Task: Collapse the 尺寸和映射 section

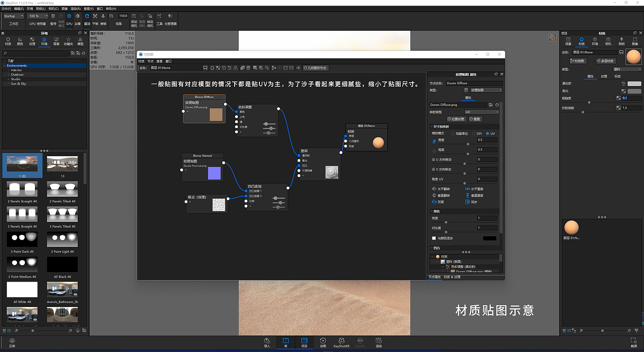Action: (431, 126)
